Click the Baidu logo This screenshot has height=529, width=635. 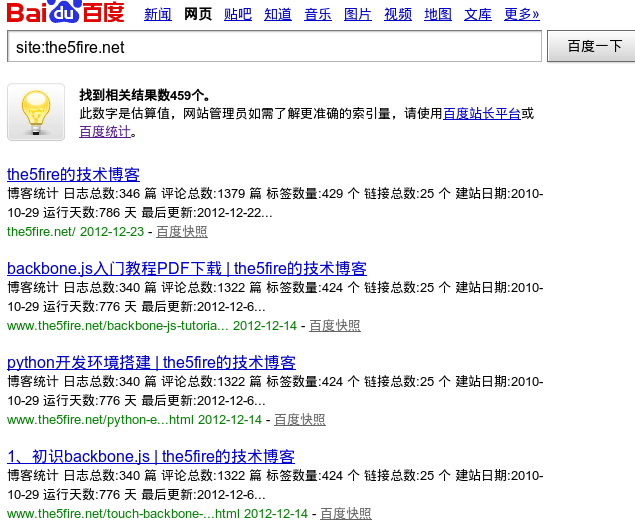[66, 12]
